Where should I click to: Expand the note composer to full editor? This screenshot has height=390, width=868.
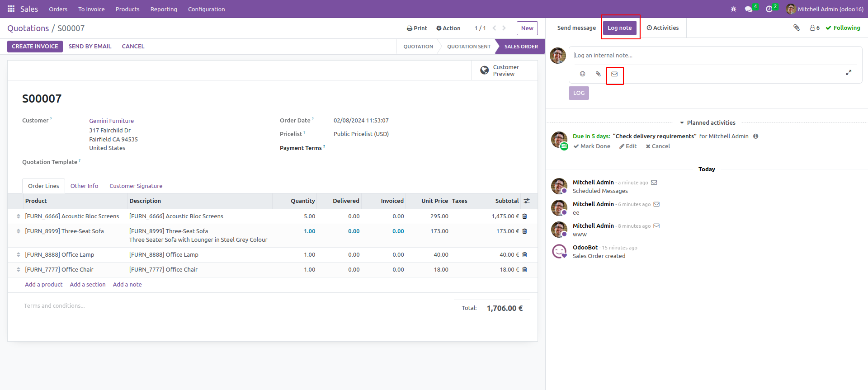[x=849, y=73]
